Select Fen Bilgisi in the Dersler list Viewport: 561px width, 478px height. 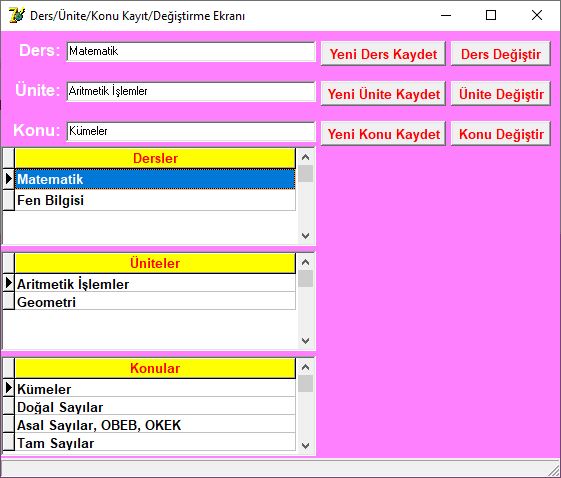tap(155, 200)
